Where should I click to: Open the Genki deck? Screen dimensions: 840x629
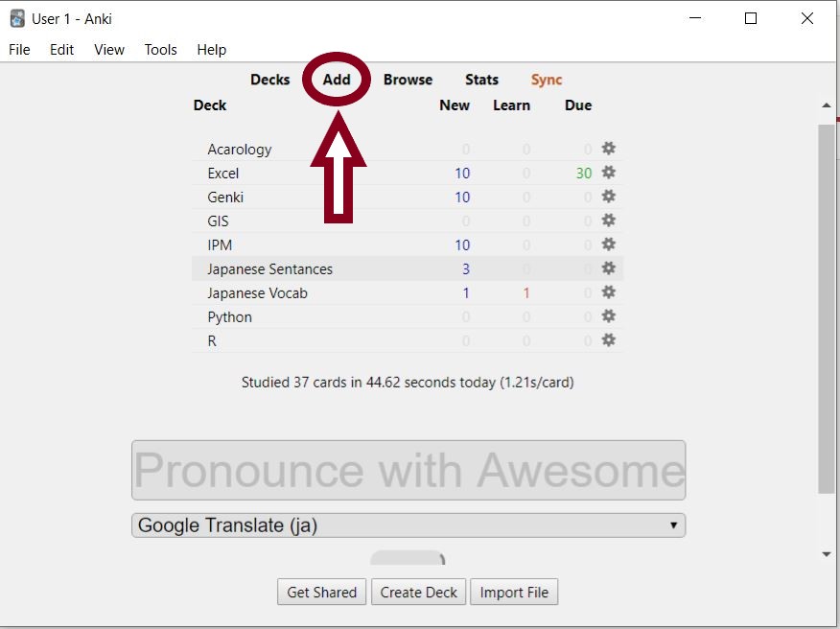coord(225,198)
